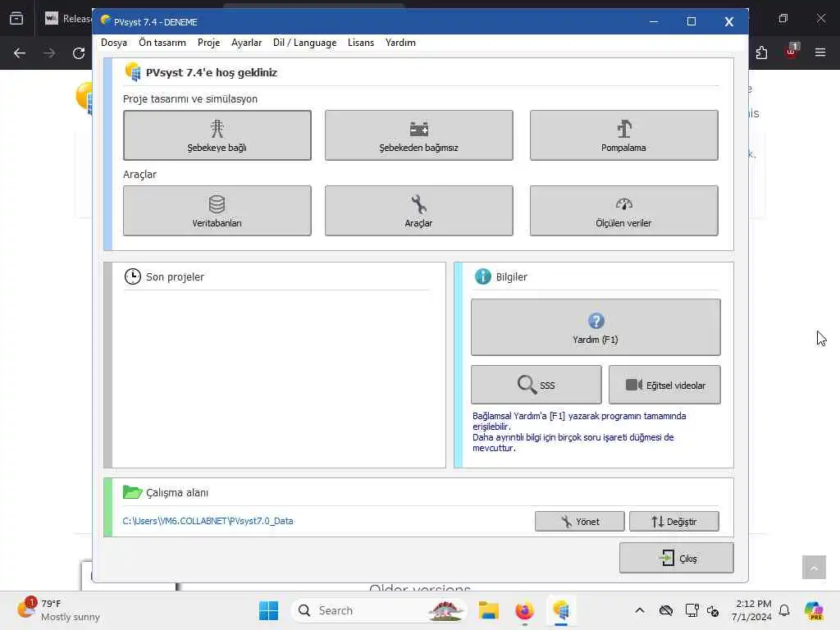This screenshot has width=840, height=630.
Task: Open Şebekeden bağımsız standalone project
Action: [x=419, y=135]
